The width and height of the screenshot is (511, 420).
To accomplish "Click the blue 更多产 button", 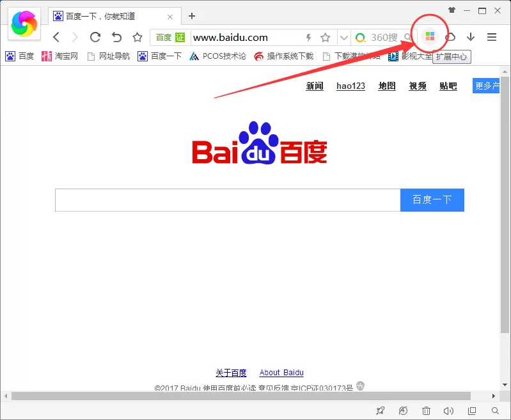I will (486, 86).
